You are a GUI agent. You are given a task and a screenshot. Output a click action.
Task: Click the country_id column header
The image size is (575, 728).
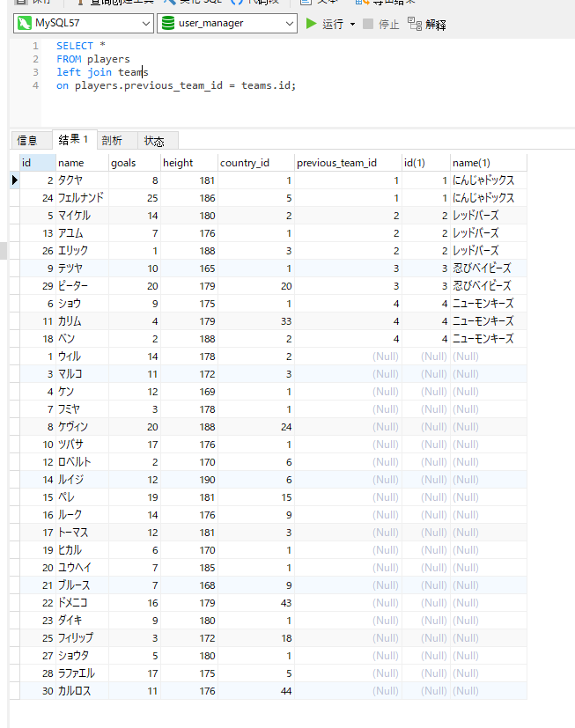click(x=256, y=163)
